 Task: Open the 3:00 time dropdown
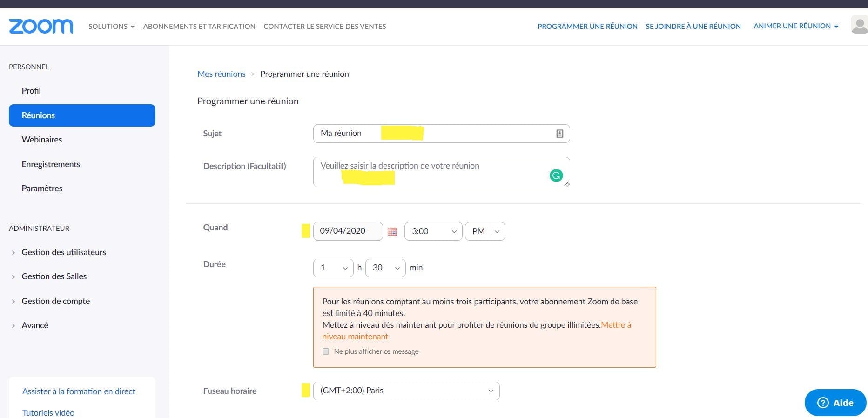click(433, 231)
